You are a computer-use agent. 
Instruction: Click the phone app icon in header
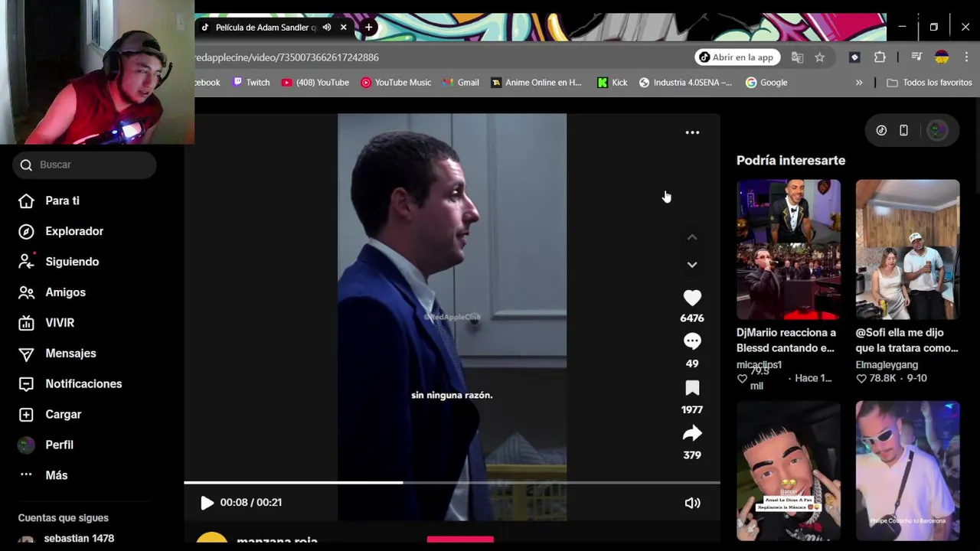pyautogui.click(x=903, y=130)
